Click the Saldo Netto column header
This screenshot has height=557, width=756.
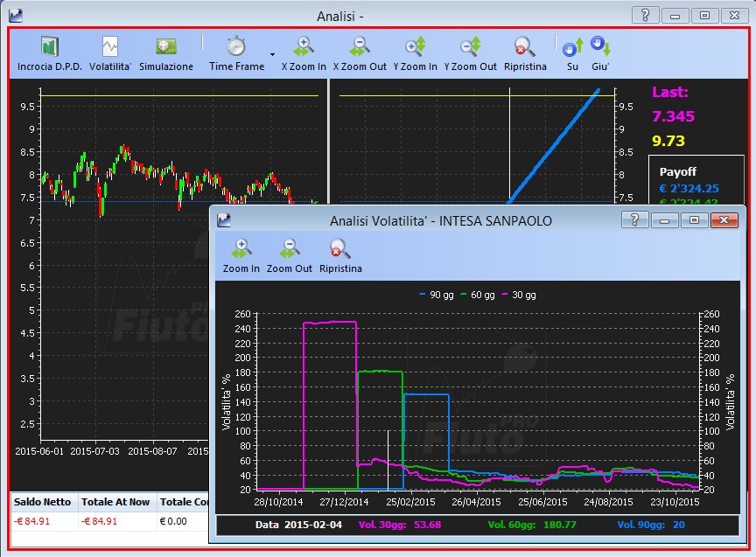tap(42, 502)
